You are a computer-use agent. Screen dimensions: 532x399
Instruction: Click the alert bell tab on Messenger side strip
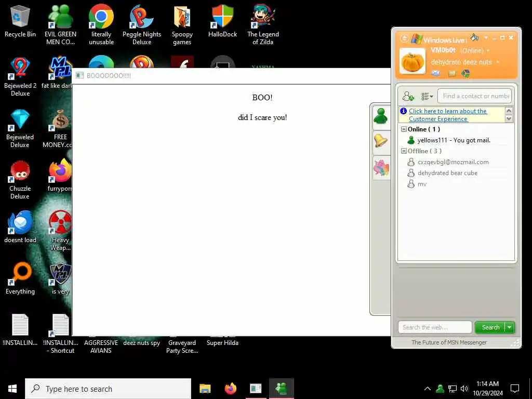[381, 142]
